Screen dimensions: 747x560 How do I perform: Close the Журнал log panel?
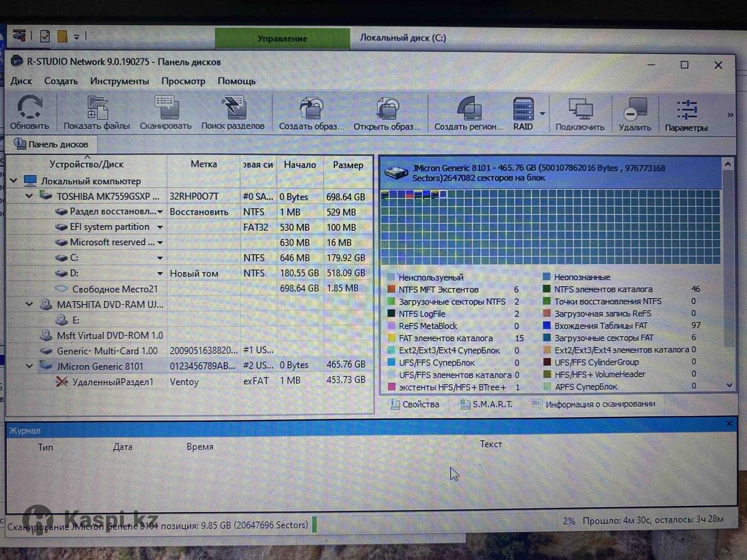tap(729, 423)
